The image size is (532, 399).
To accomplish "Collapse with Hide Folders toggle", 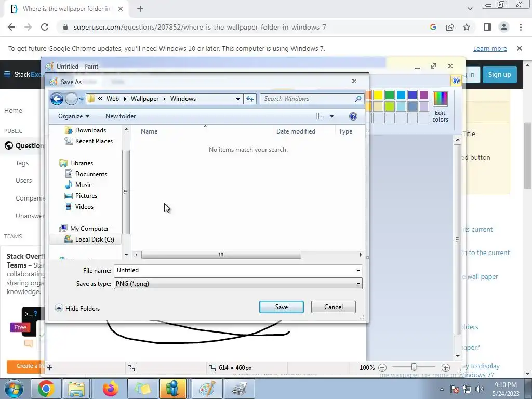I will [x=77, y=309].
